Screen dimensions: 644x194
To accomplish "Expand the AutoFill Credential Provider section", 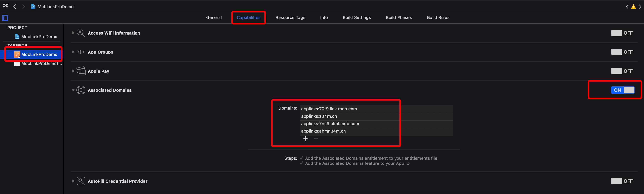I will [73, 181].
